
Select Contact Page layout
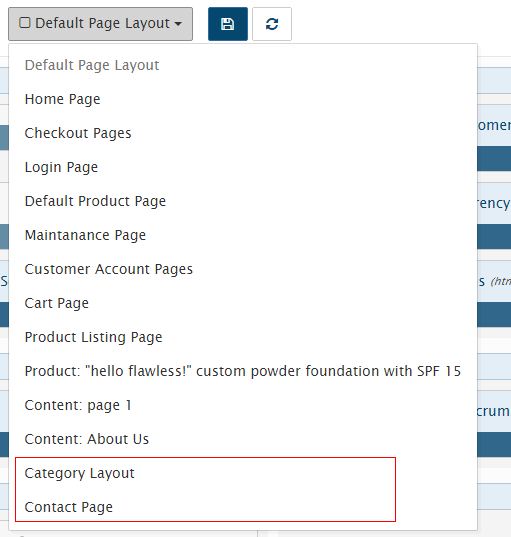68,507
